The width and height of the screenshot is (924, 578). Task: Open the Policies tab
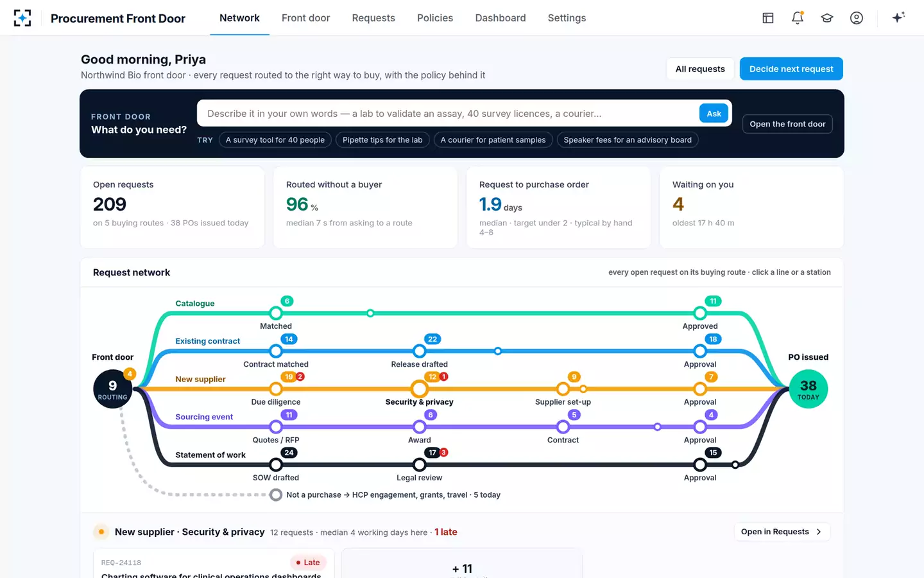click(435, 18)
